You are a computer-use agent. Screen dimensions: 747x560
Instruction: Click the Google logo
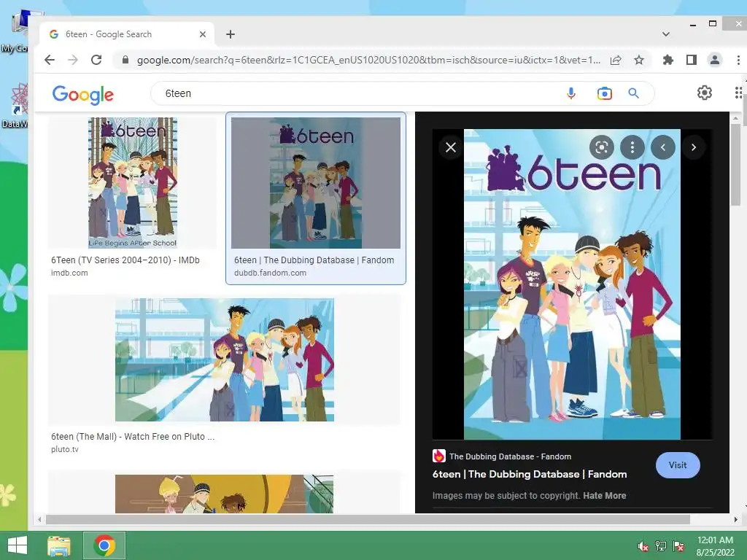83,94
